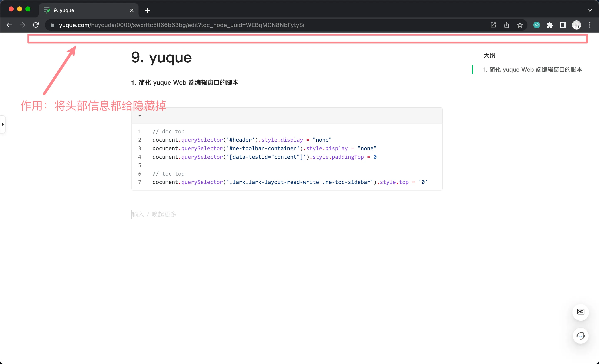Viewport: 599px width, 364px height.
Task: Toggle the browser side panel icon
Action: (x=563, y=25)
